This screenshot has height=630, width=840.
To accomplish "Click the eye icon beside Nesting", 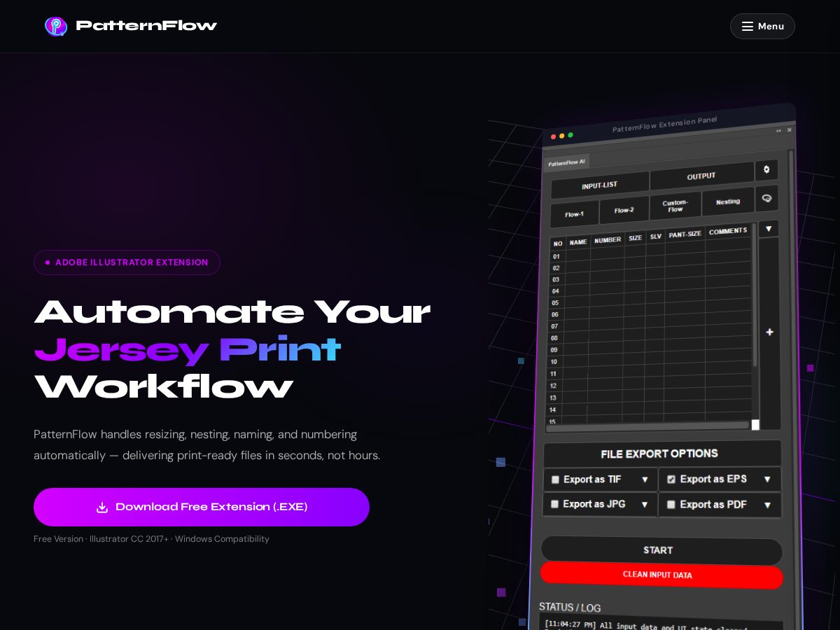I will (x=767, y=198).
